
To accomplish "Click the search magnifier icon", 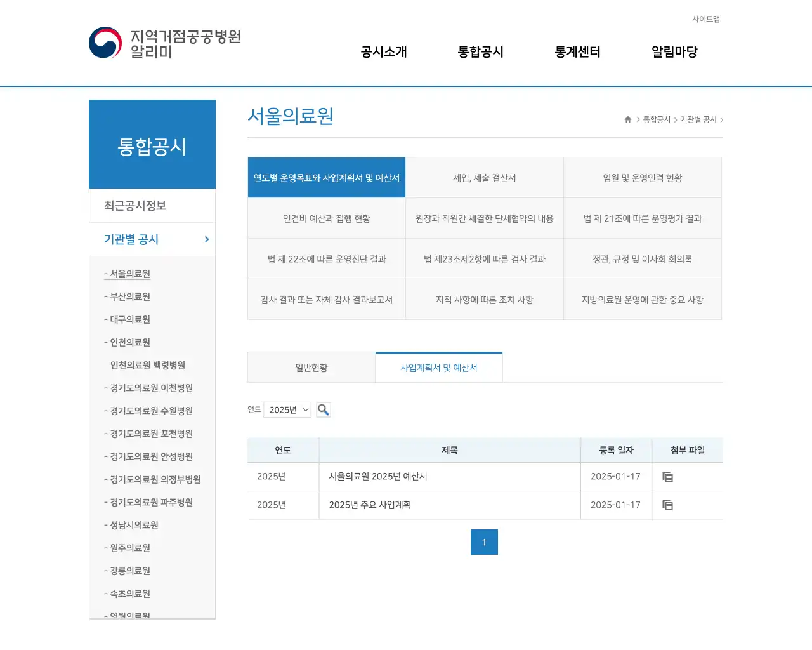I will (x=323, y=409).
